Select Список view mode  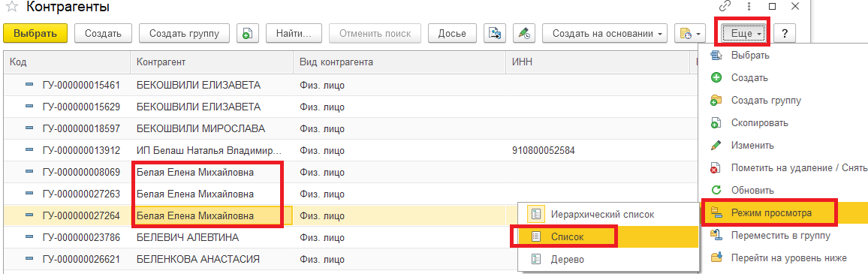607,236
